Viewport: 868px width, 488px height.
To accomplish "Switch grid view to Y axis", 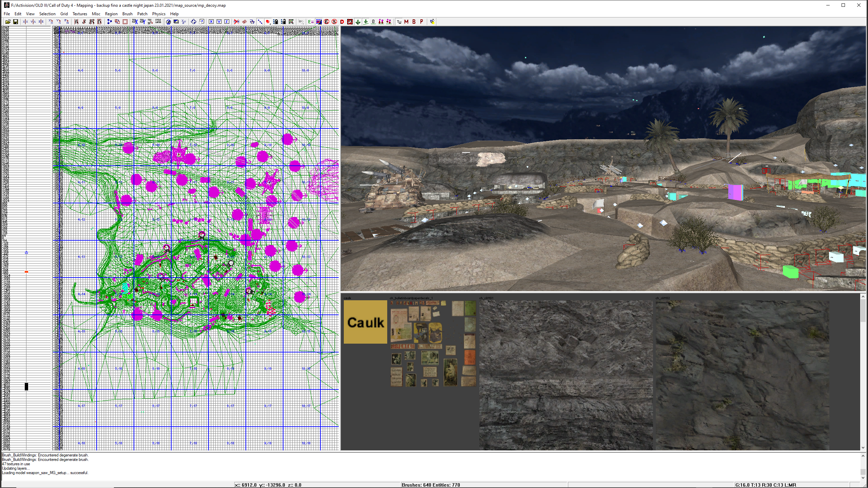I will (219, 22).
